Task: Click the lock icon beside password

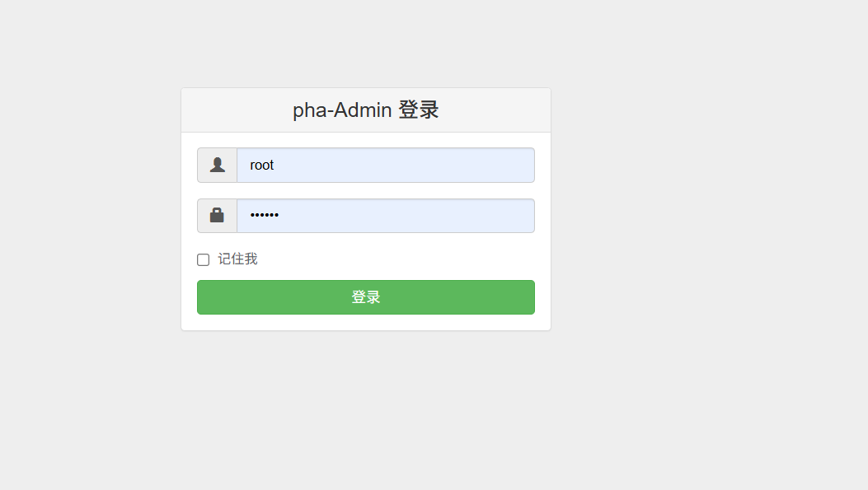Action: click(217, 215)
